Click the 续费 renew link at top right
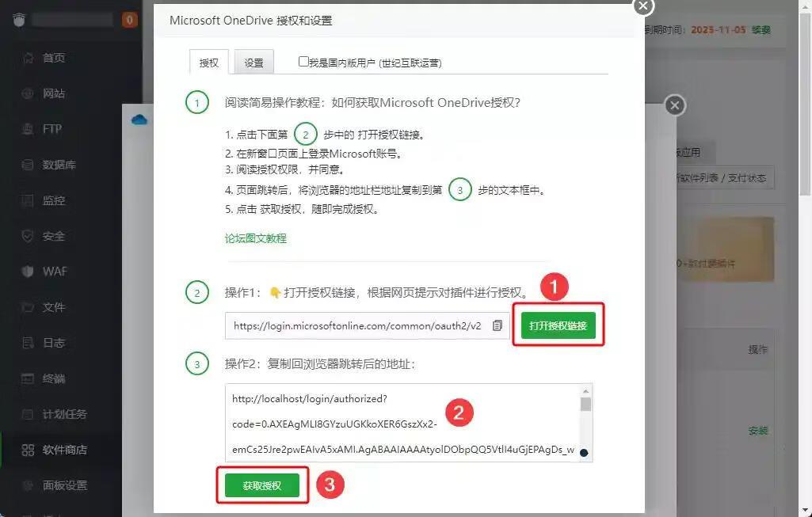812x517 pixels. pos(761,30)
